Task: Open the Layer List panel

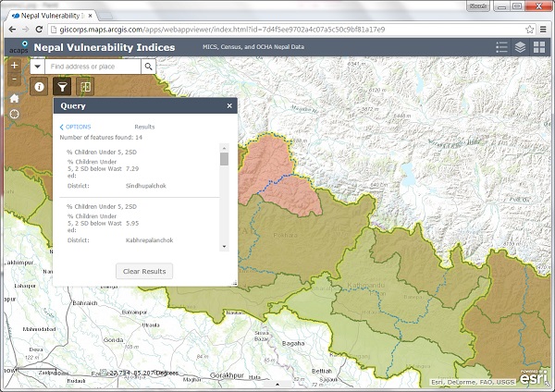Action: [521, 46]
